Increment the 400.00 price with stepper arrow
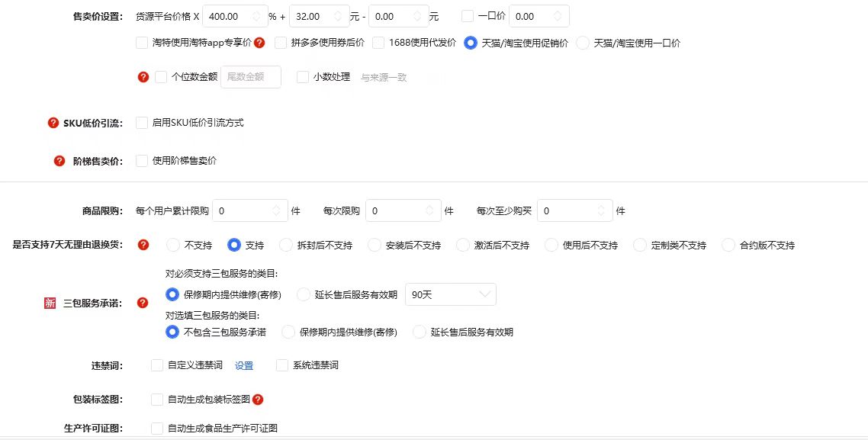This screenshot has width=868, height=440. coord(255,11)
